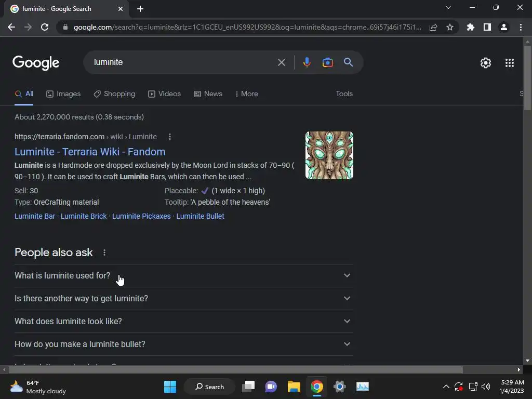Viewport: 532px width, 399px height.
Task: Switch to Chrome in the taskbar
Action: [x=316, y=387]
